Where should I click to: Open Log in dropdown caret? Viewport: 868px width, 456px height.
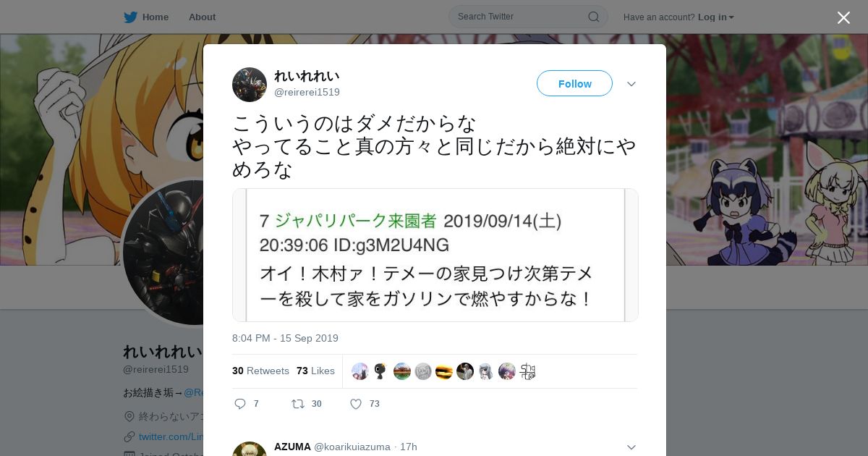pos(731,17)
